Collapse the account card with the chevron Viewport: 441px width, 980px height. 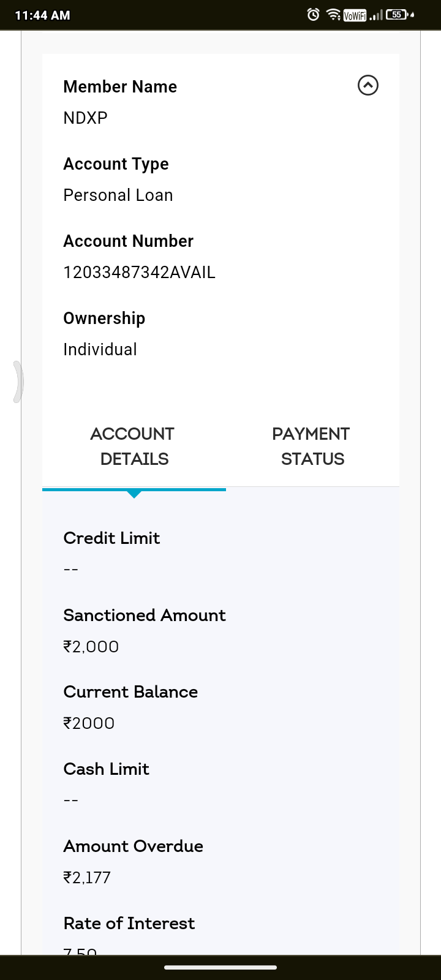pyautogui.click(x=367, y=85)
